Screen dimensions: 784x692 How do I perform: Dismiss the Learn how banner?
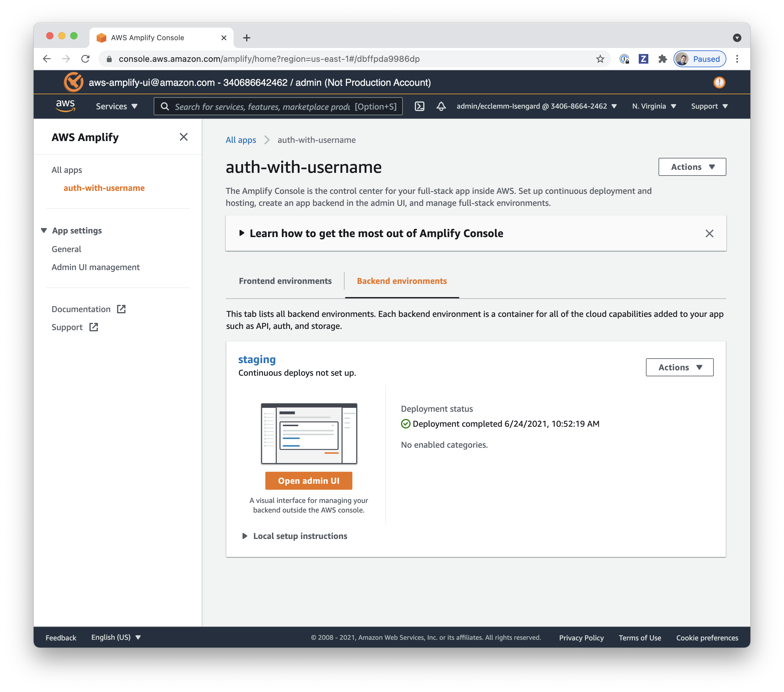point(709,233)
